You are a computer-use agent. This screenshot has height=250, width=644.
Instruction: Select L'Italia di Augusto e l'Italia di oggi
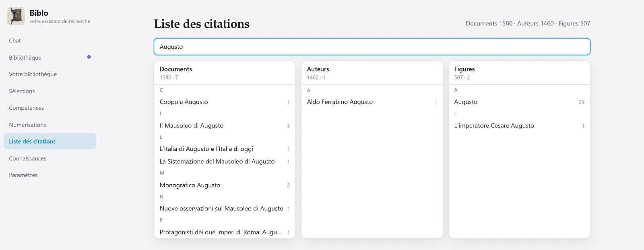[225, 149]
